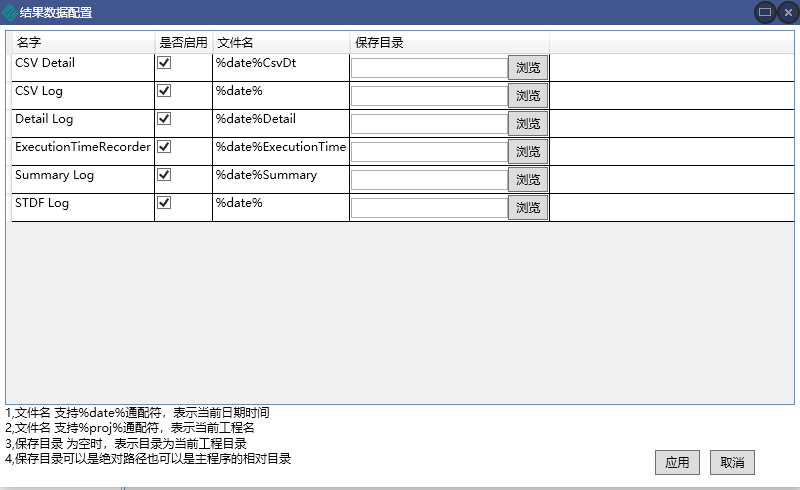
Task: Focus Detail Log save directory field
Action: [430, 124]
